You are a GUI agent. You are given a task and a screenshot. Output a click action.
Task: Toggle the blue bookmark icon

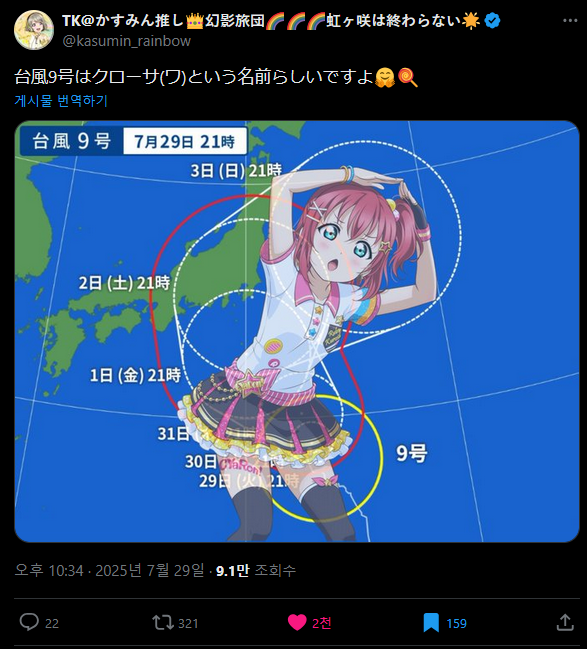coord(431,623)
